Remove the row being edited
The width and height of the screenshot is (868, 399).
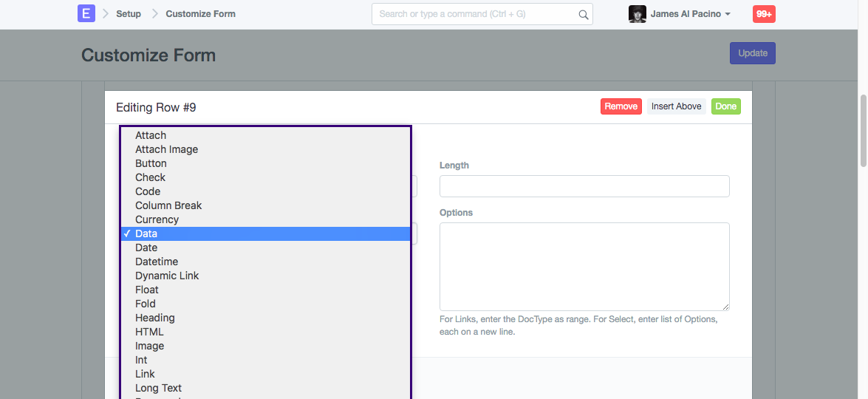click(621, 106)
